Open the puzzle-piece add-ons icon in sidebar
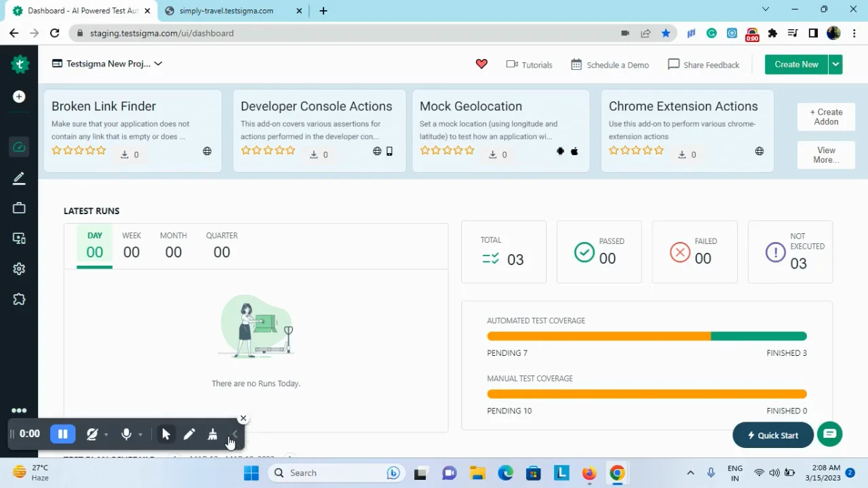The width and height of the screenshot is (868, 488). pos(19,299)
